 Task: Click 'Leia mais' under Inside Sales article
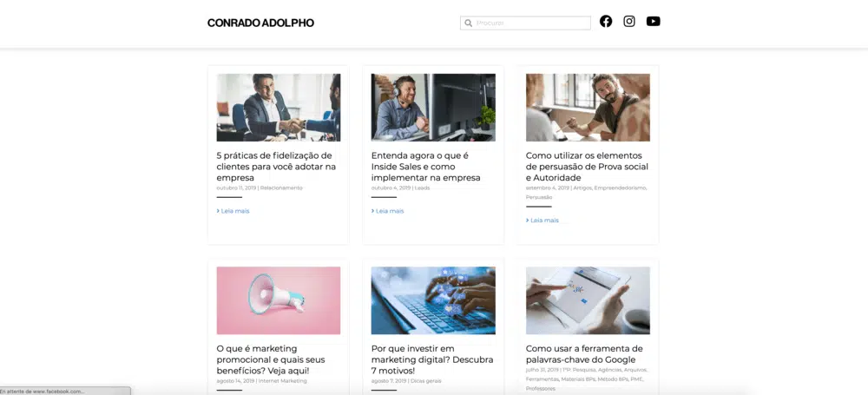point(387,211)
